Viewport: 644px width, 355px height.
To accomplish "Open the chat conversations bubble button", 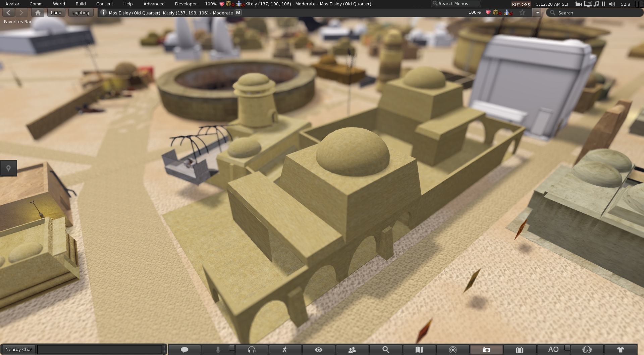I will pyautogui.click(x=184, y=350).
